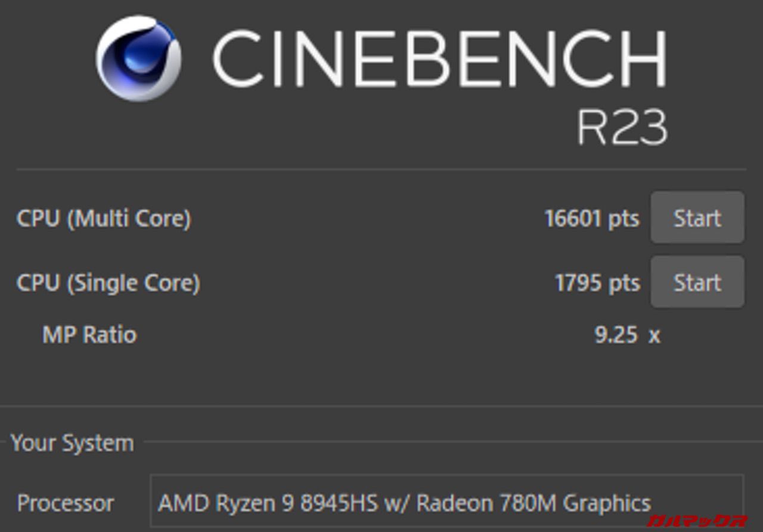This screenshot has height=532, width=763.
Task: Select the CPU (Single Core) label
Action: click(108, 283)
